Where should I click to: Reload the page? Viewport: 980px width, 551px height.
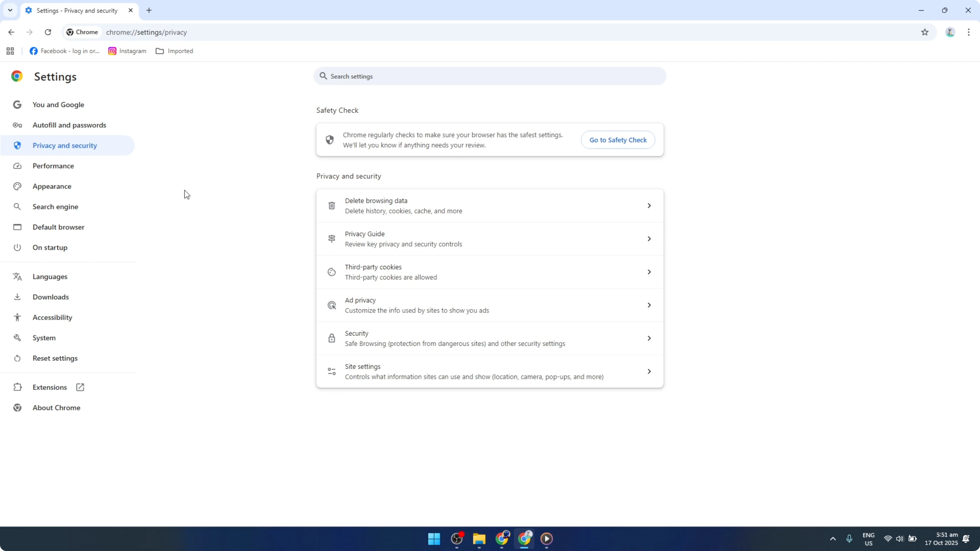click(48, 32)
